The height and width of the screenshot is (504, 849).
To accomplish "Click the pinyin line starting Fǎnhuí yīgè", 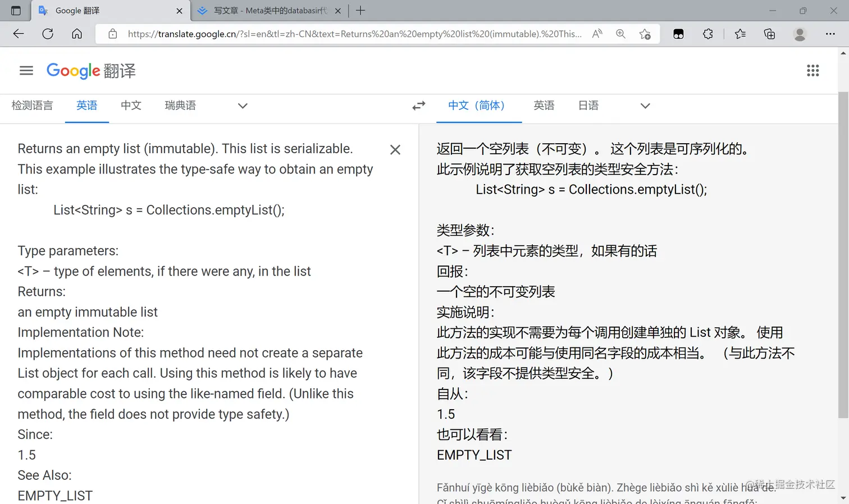I will click(x=606, y=488).
